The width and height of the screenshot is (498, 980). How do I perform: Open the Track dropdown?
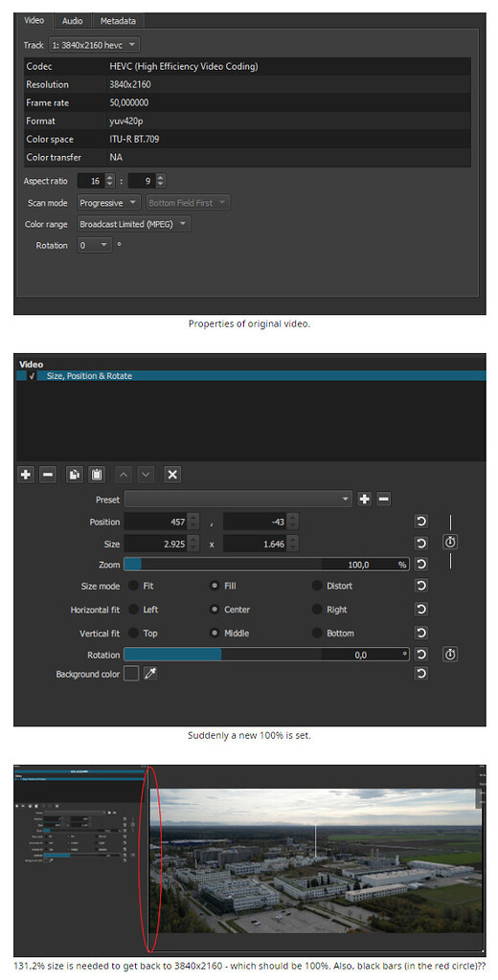(x=95, y=45)
